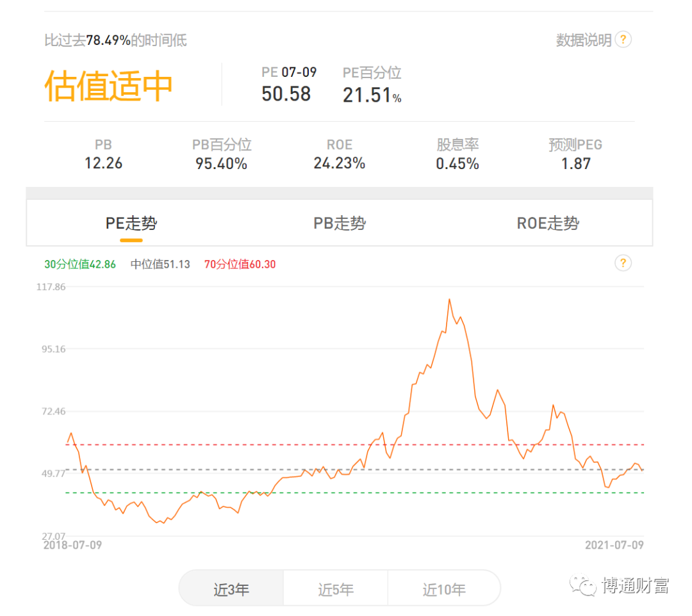This screenshot has height=616, width=692.
Task: Click the PB百分位 column heading
Action: (x=222, y=145)
